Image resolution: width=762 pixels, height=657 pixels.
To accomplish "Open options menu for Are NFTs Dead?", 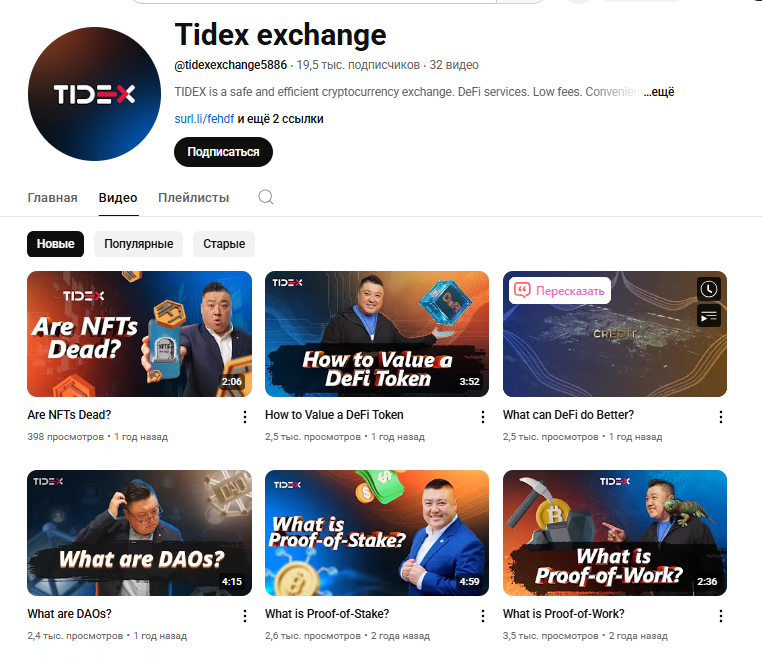I will pos(245,417).
